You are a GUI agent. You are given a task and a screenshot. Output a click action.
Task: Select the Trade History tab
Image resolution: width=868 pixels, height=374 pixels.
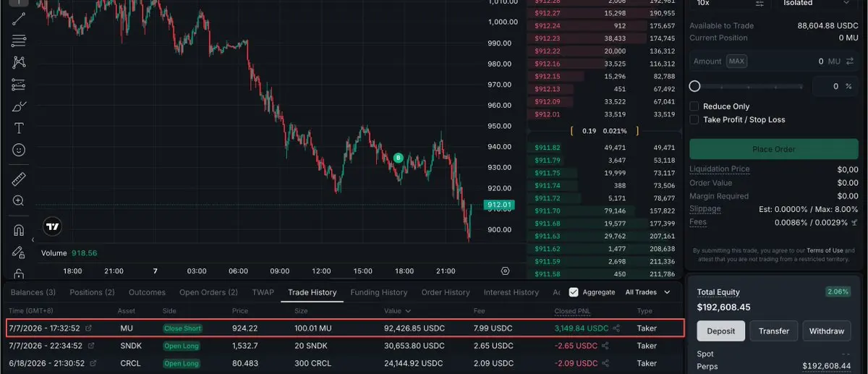point(312,292)
